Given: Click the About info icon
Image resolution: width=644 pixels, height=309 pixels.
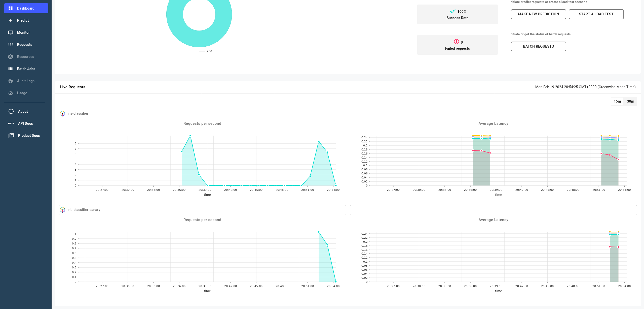Looking at the screenshot, I should [11, 111].
